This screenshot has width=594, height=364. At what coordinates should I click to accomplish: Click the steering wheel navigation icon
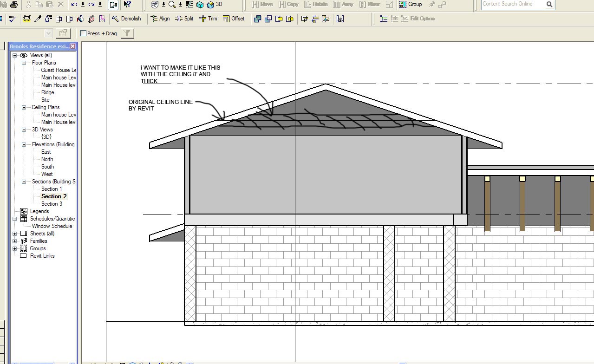[155, 5]
